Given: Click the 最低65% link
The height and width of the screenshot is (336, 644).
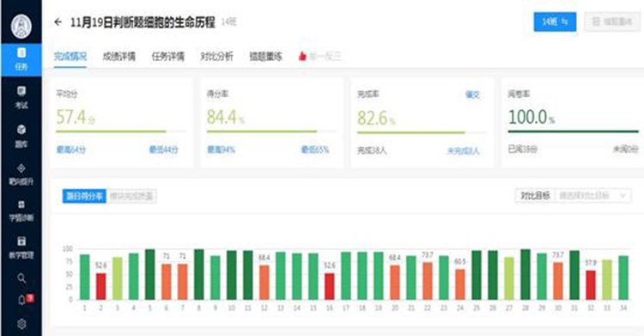Looking at the screenshot, I should click(315, 150).
